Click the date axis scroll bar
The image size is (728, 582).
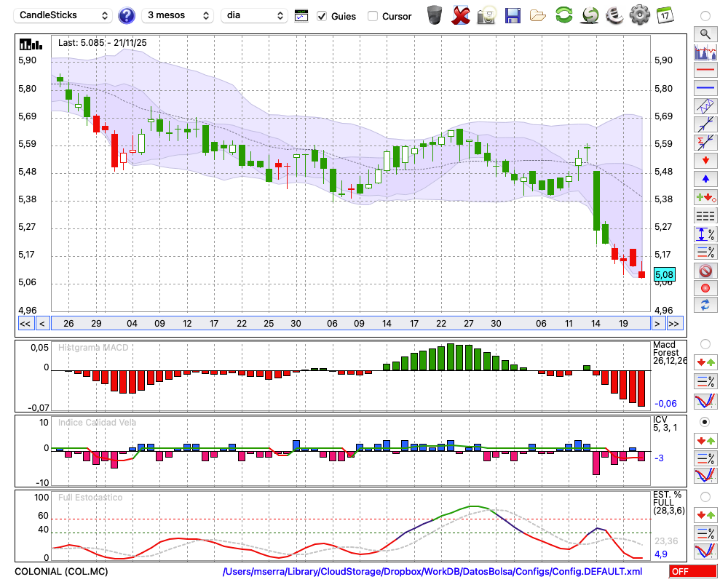[x=351, y=324]
